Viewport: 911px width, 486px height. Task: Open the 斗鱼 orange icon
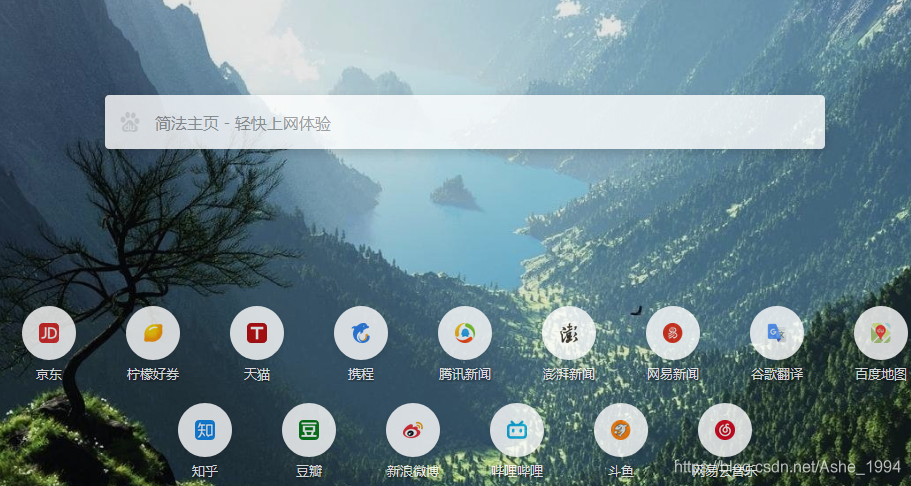coord(621,430)
